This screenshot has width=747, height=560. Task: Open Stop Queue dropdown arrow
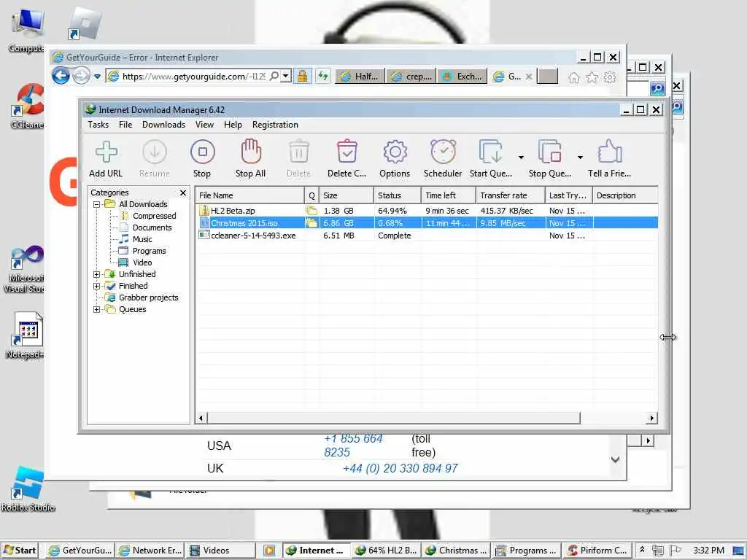tap(580, 157)
